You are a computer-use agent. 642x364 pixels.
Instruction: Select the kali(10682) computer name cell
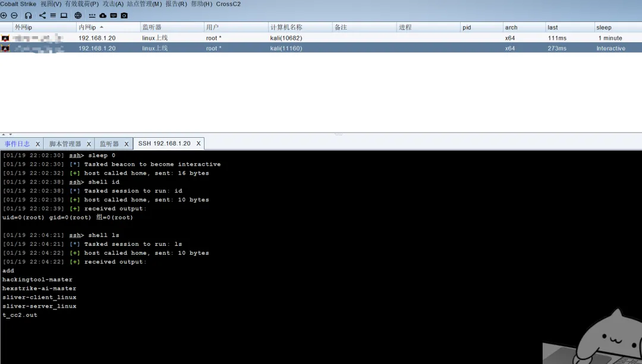point(286,38)
